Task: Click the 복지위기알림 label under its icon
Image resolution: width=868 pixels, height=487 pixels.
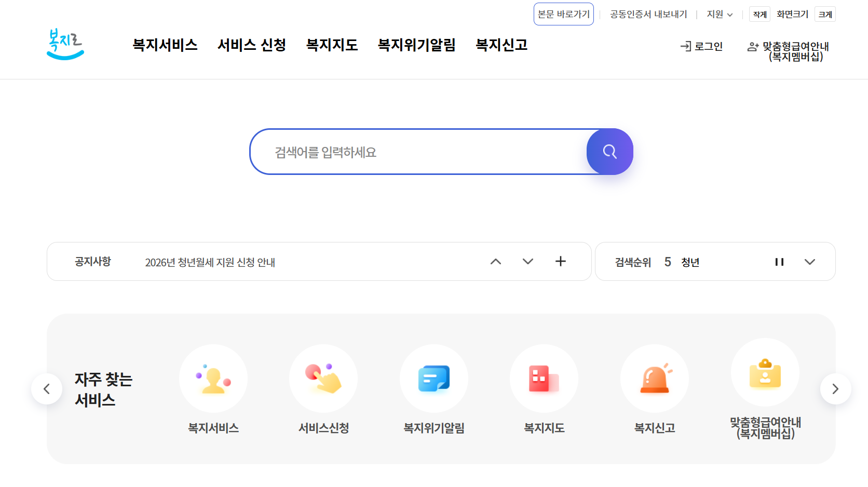Action: (x=434, y=428)
